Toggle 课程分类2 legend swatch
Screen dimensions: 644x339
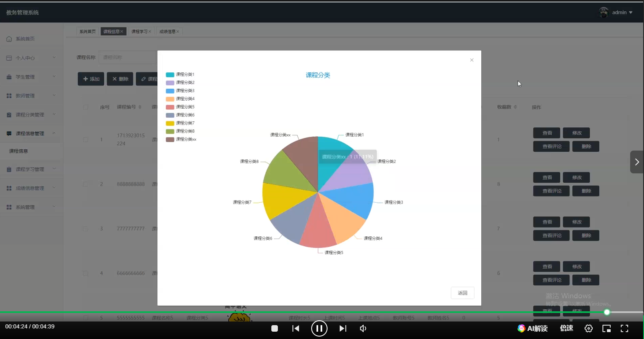[x=170, y=83]
